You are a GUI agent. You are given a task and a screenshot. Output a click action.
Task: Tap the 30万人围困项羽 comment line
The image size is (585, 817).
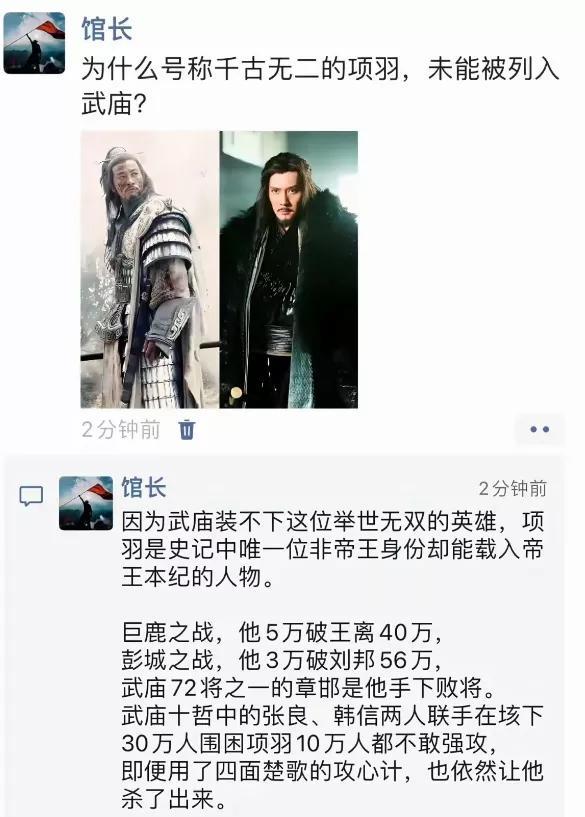(309, 744)
